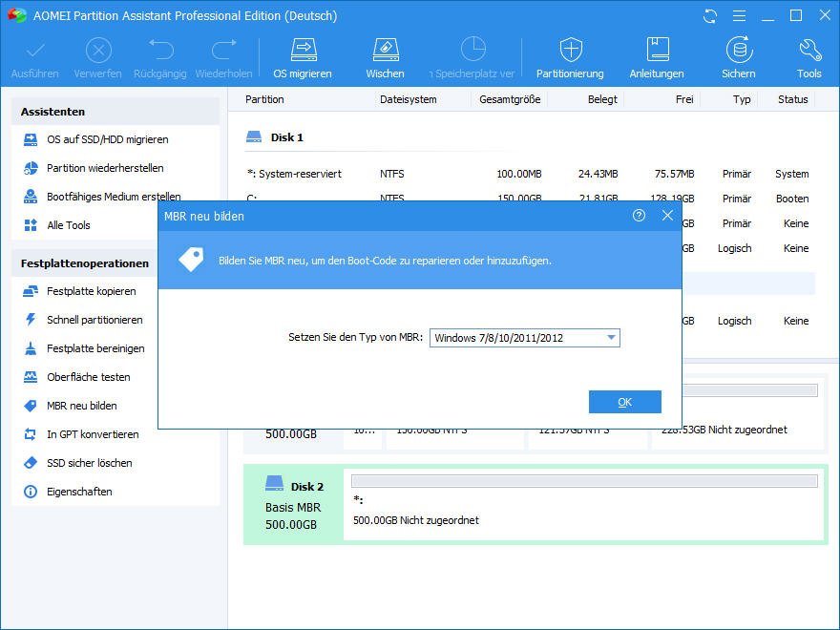Confirm the dialog with OK
The width and height of the screenshot is (840, 630).
click(x=624, y=402)
